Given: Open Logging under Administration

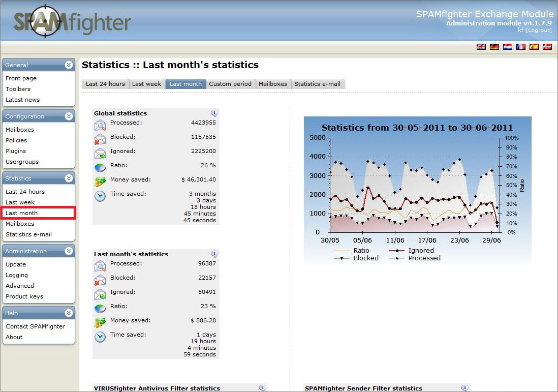Looking at the screenshot, I should pyautogui.click(x=17, y=275).
